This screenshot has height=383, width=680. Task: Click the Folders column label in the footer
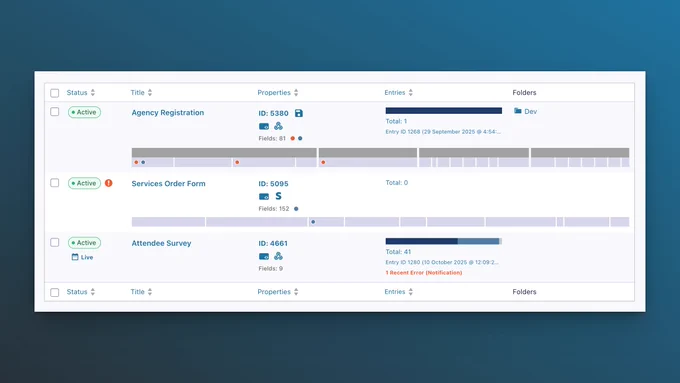(524, 292)
